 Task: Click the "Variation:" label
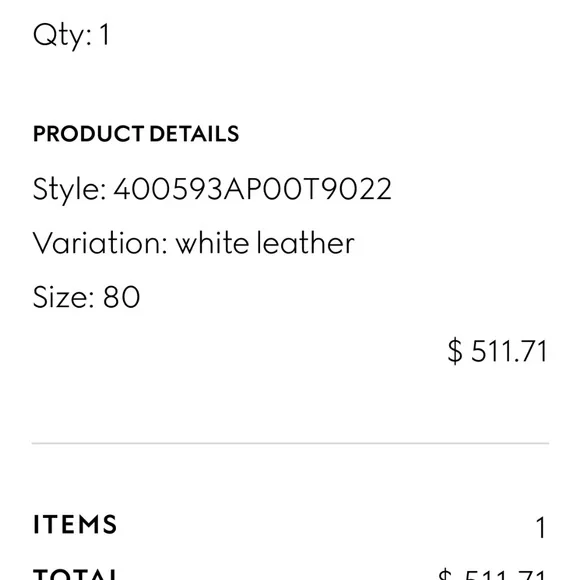100,243
